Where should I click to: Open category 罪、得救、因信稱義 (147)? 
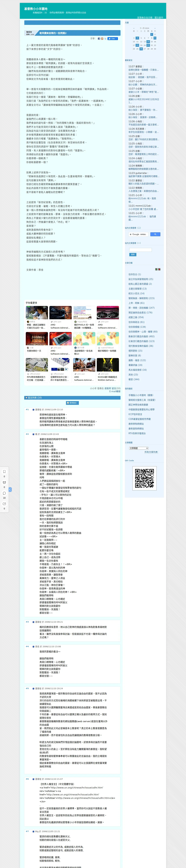(x=141, y=308)
